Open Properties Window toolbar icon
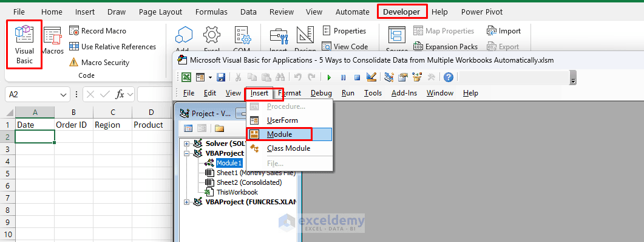 (403, 77)
